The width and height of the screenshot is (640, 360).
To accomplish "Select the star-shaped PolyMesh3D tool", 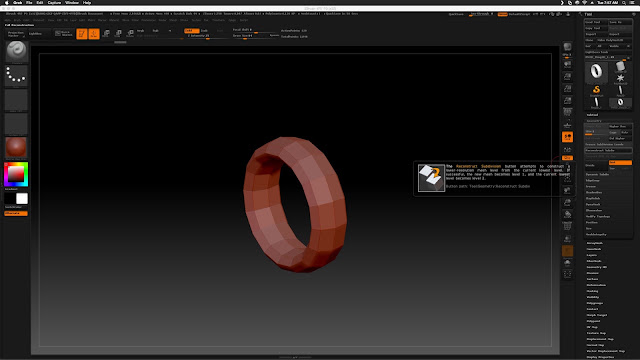I will [x=620, y=79].
